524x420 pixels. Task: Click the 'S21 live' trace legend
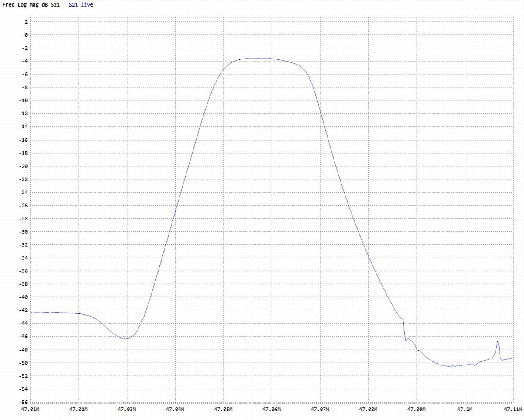pyautogui.click(x=81, y=5)
